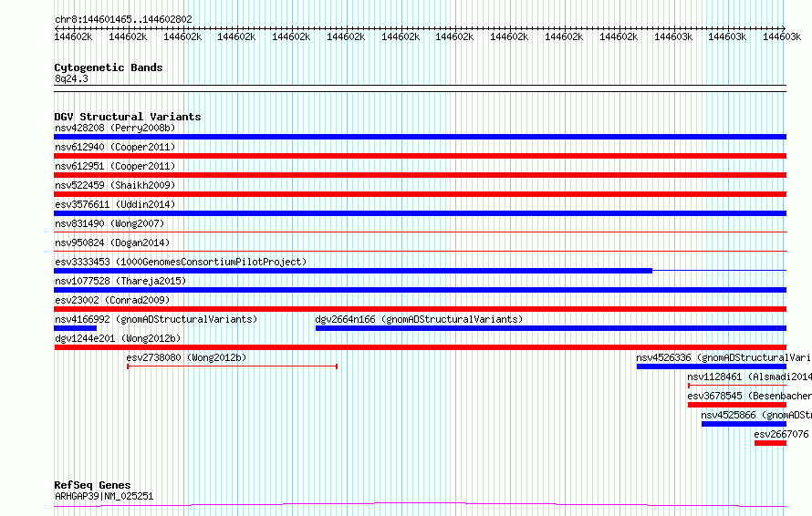The image size is (812, 516).
Task: Open gene ARHGAP39|NM_025251 label
Action: pos(104,496)
